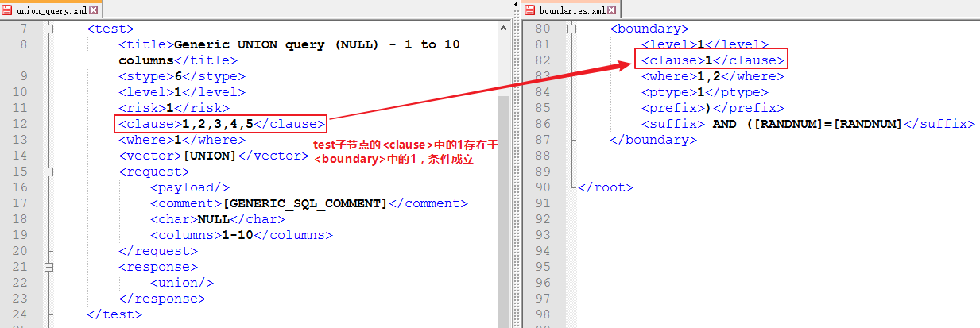Switch to the union_query.xml tab

(x=50, y=10)
